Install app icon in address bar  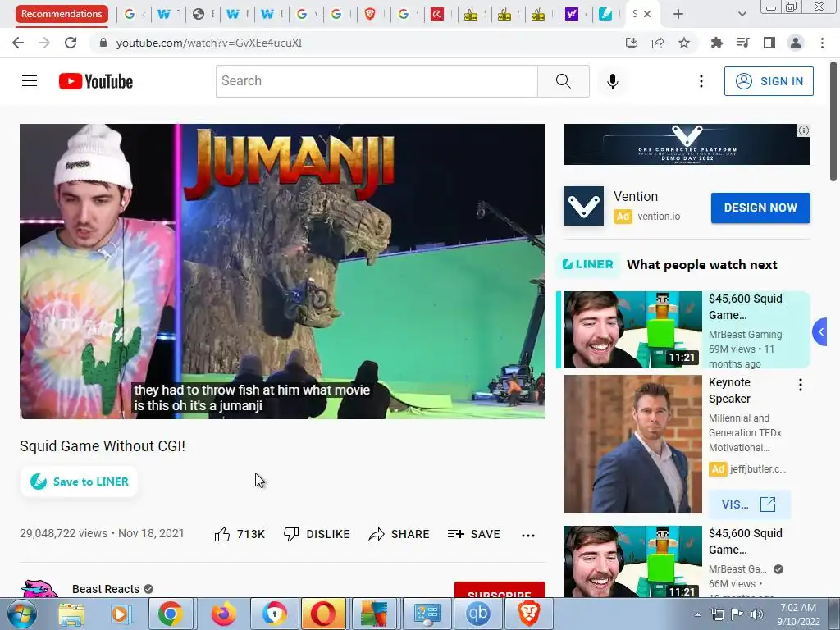631,43
